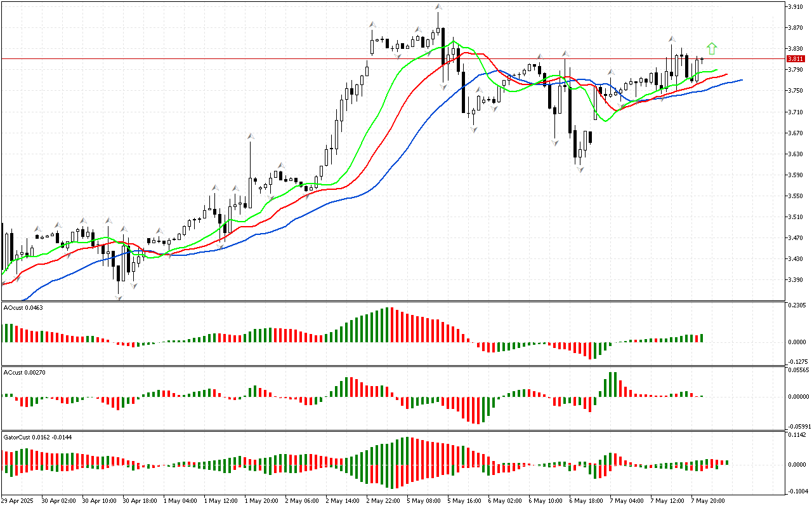812x508 pixels.
Task: Select the red horizontal price level line
Action: (190, 58)
